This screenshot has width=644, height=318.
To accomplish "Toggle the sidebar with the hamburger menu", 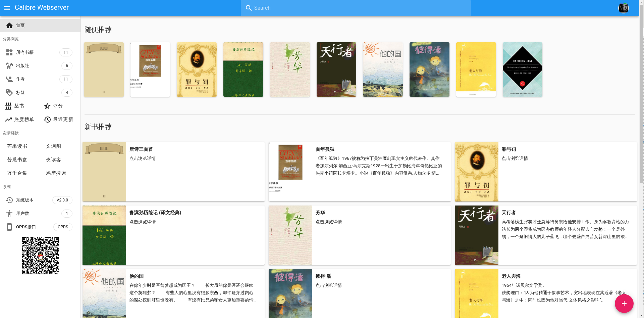I will 7,8.
